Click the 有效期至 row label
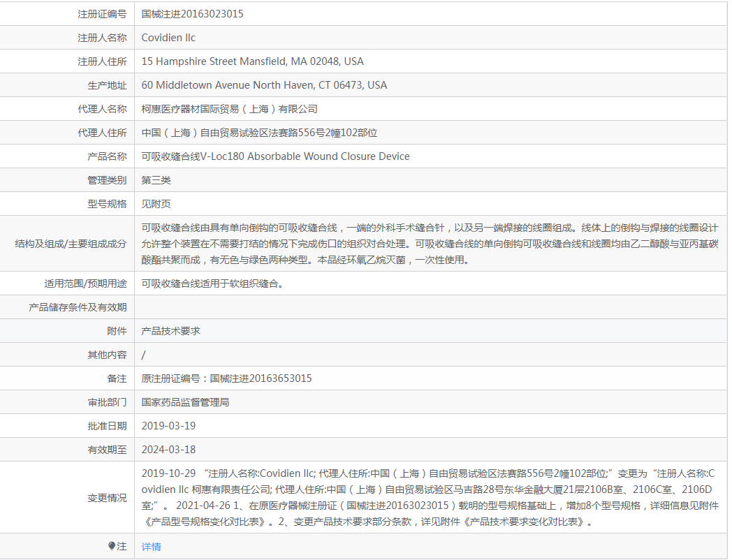This screenshot has width=732, height=560. coord(108,450)
